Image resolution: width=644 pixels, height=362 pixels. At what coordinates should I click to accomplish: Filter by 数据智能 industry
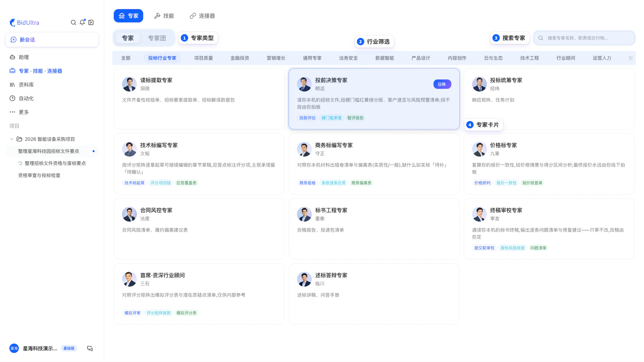[385, 58]
